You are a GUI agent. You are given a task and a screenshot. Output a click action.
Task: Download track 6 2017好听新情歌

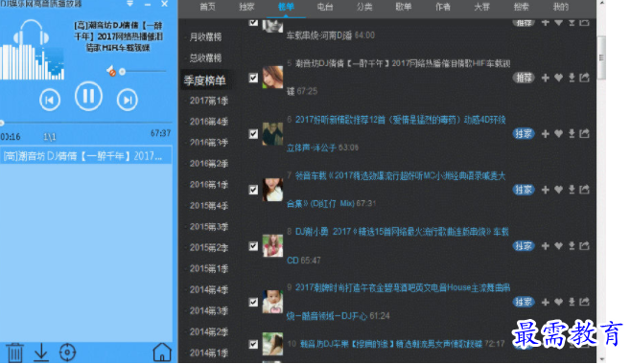(x=572, y=134)
